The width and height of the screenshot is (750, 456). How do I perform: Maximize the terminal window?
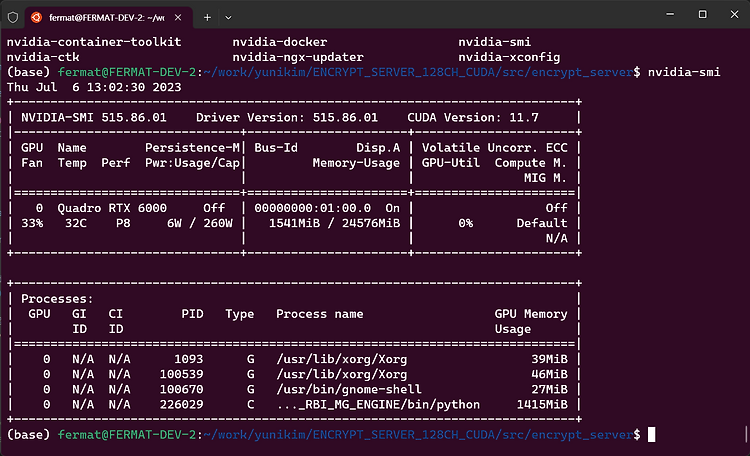[x=702, y=14]
